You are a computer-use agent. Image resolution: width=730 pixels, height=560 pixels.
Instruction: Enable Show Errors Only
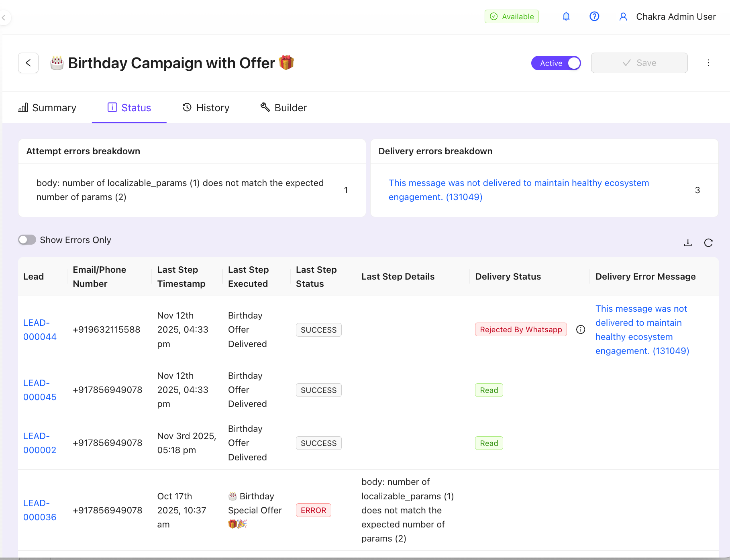[x=27, y=239]
